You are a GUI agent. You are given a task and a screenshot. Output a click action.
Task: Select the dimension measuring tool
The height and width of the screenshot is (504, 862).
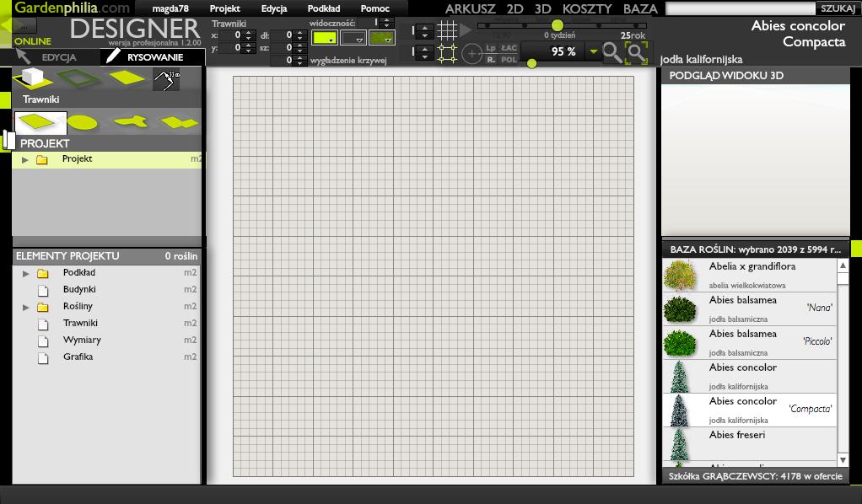(x=166, y=80)
